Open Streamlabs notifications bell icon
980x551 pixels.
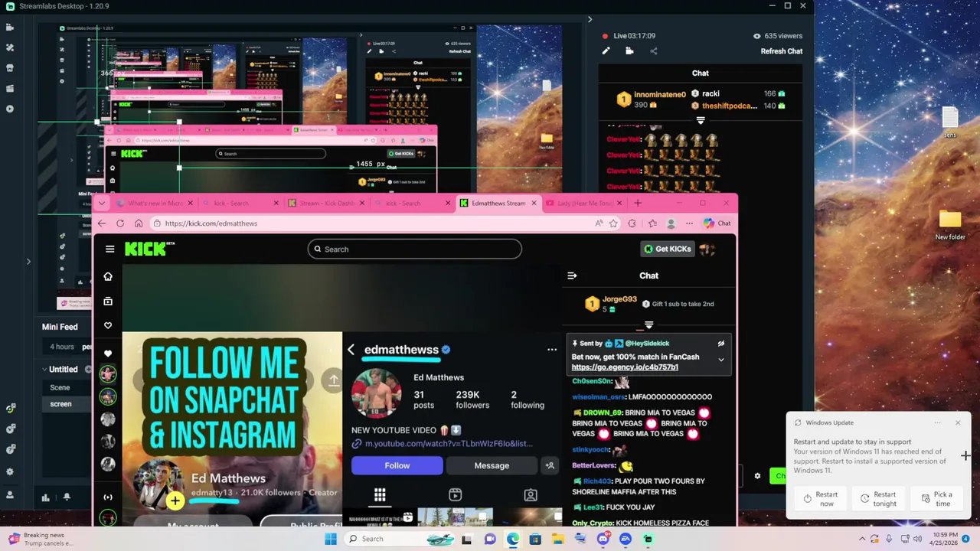[x=67, y=497]
